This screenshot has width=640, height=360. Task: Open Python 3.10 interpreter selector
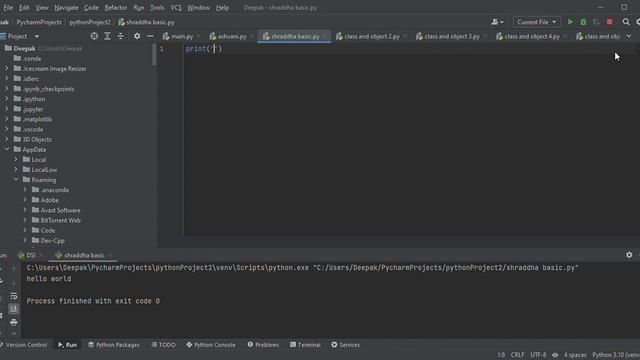coord(616,355)
